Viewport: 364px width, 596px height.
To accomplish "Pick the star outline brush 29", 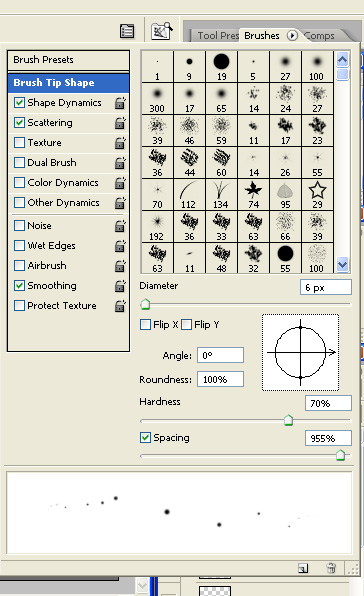I will (x=317, y=195).
